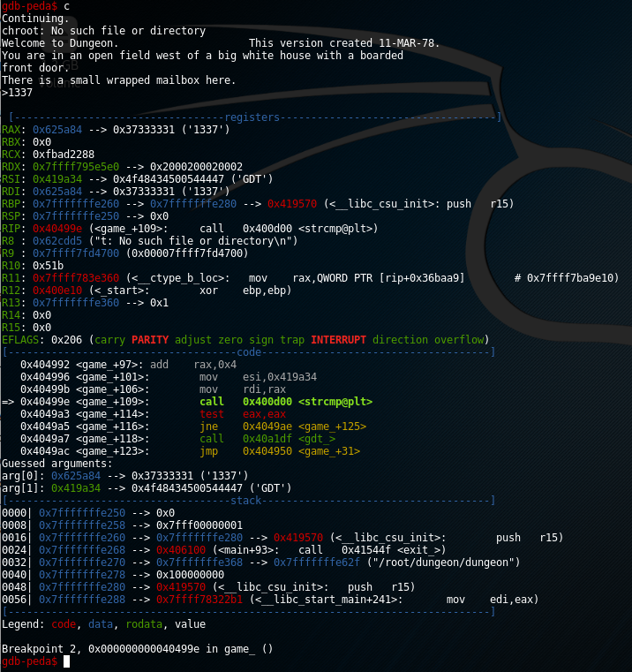
Task: Click the 'test eax,eax' instruction
Action: click(243, 414)
